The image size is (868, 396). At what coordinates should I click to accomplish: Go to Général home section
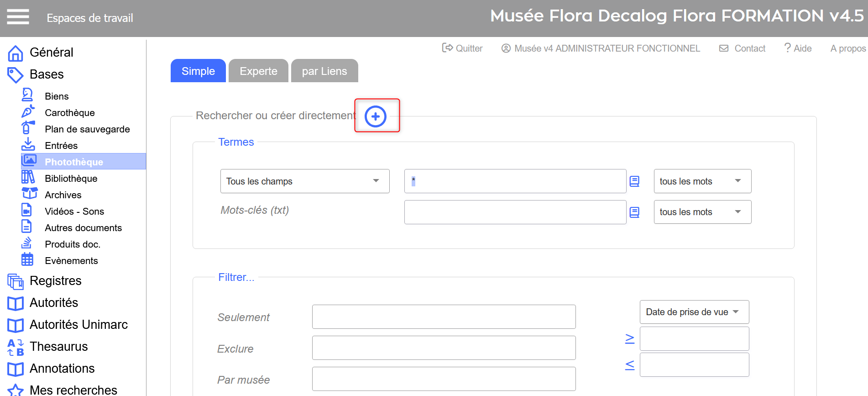point(51,53)
